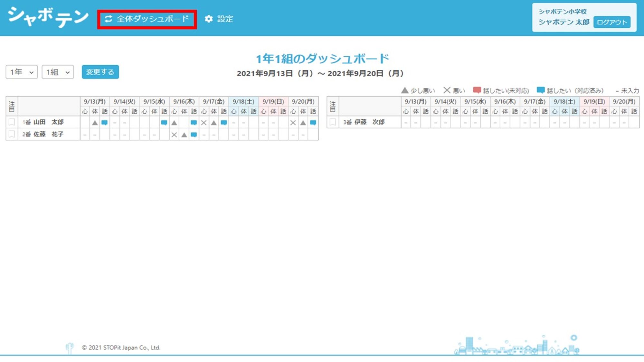Click 注目 column header in 山田 太郎's table

pyautogui.click(x=12, y=106)
